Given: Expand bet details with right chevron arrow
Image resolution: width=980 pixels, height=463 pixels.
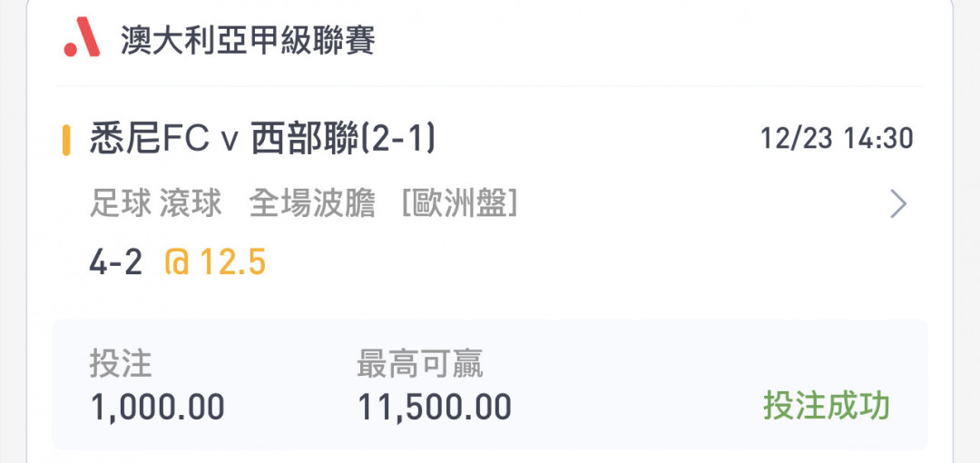Looking at the screenshot, I should pos(898,204).
